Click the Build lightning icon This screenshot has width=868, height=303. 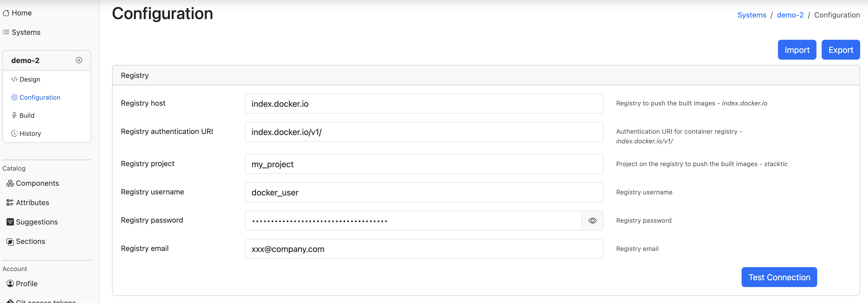coord(14,115)
